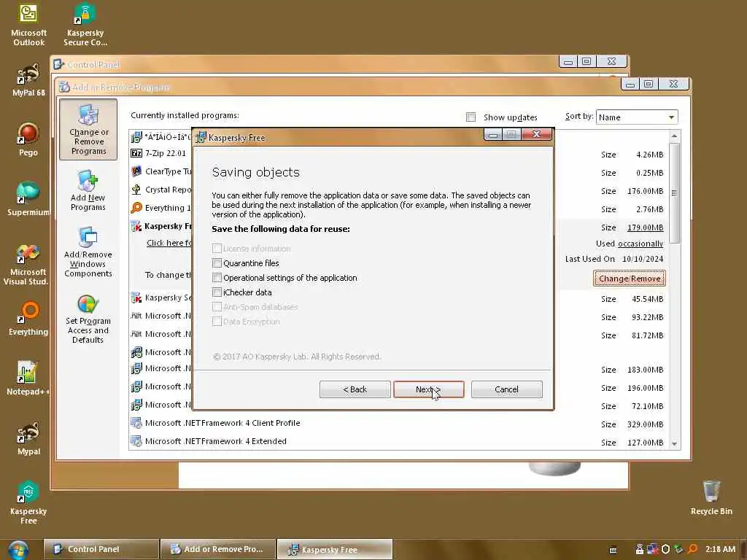
Task: Switch to Kaspersky Free taskbar button
Action: (334, 549)
